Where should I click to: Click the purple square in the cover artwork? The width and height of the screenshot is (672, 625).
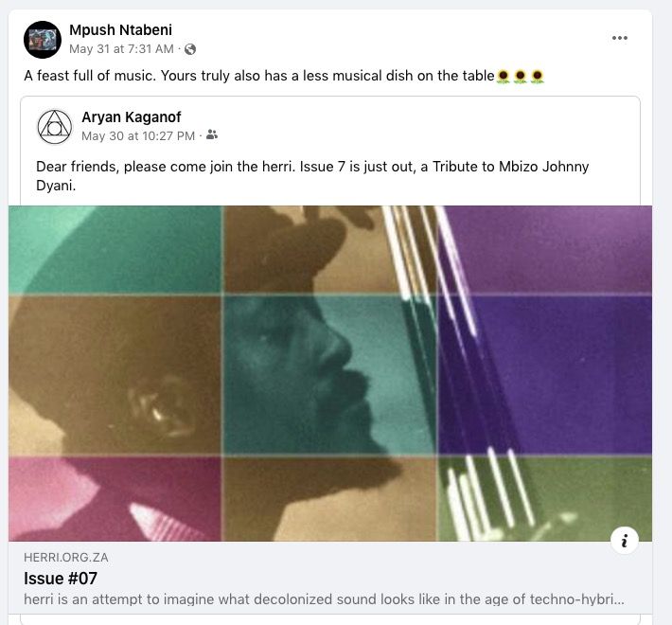pyautogui.click(x=558, y=369)
